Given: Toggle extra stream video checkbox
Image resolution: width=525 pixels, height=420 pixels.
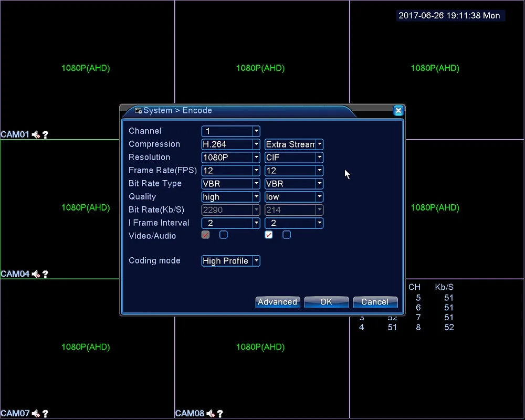Looking at the screenshot, I should (268, 235).
